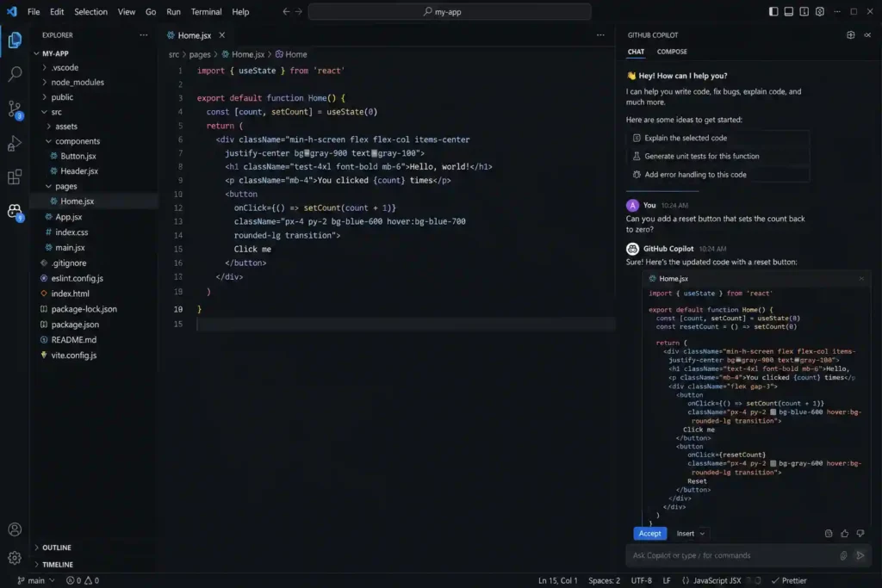Start a new Copilot chat (plus icon)
This screenshot has width=882, height=588.
click(850, 34)
